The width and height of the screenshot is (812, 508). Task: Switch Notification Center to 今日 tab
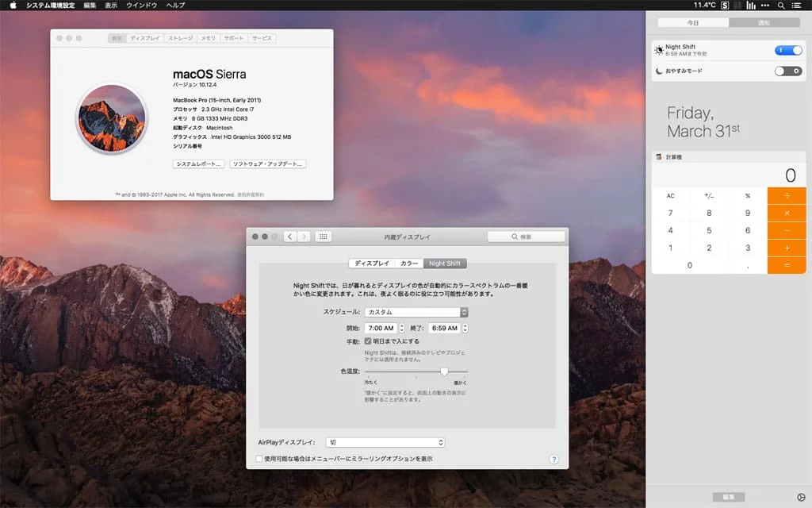[x=693, y=23]
